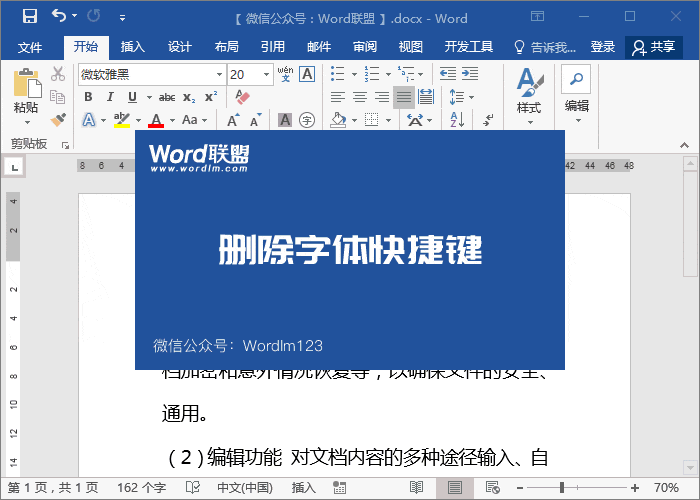Open the 微软雅黑 font name dropdown
Screen dimensions: 700x500
click(x=219, y=75)
